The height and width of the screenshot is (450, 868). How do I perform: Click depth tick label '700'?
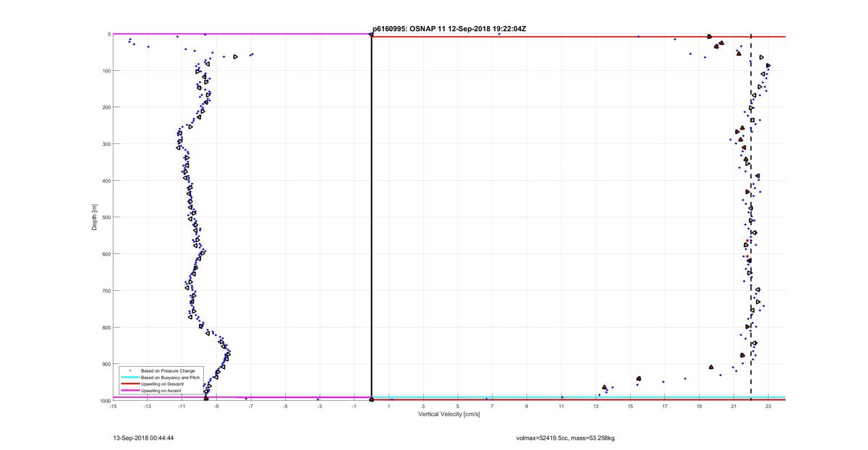[106, 291]
